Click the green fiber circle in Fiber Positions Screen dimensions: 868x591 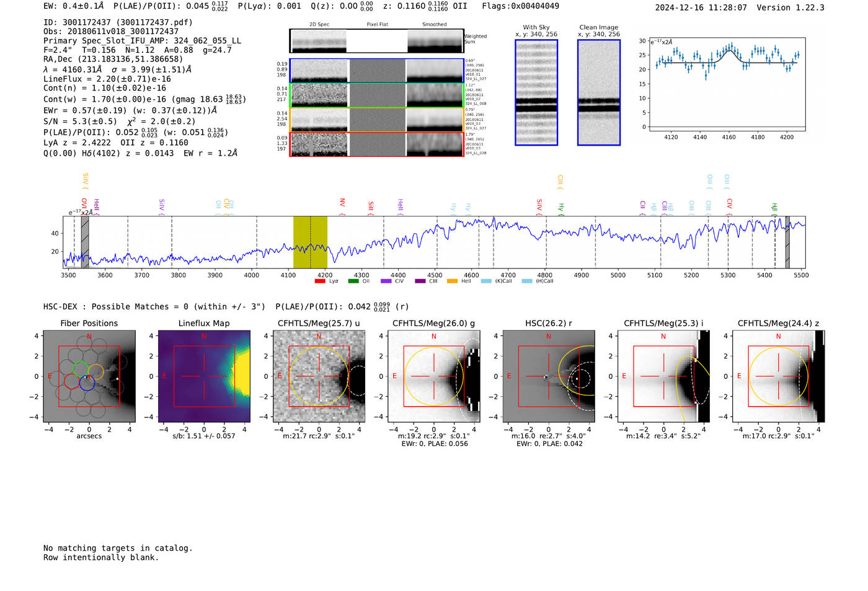(81, 368)
